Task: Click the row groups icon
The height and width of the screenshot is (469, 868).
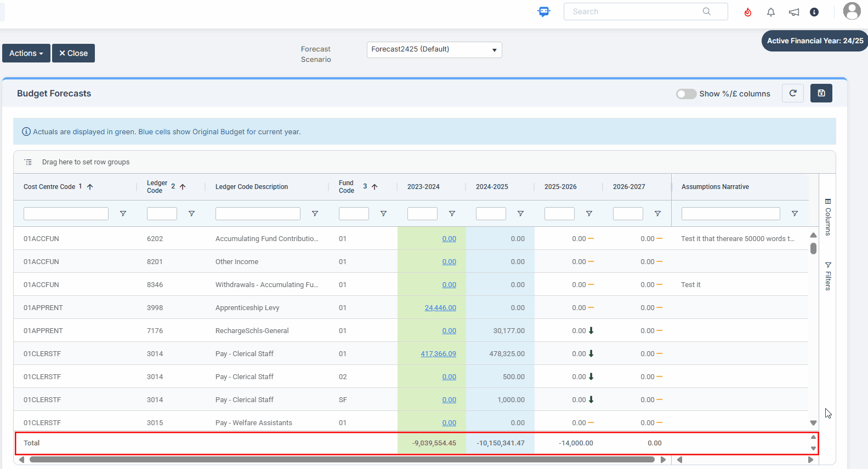Action: pos(29,162)
